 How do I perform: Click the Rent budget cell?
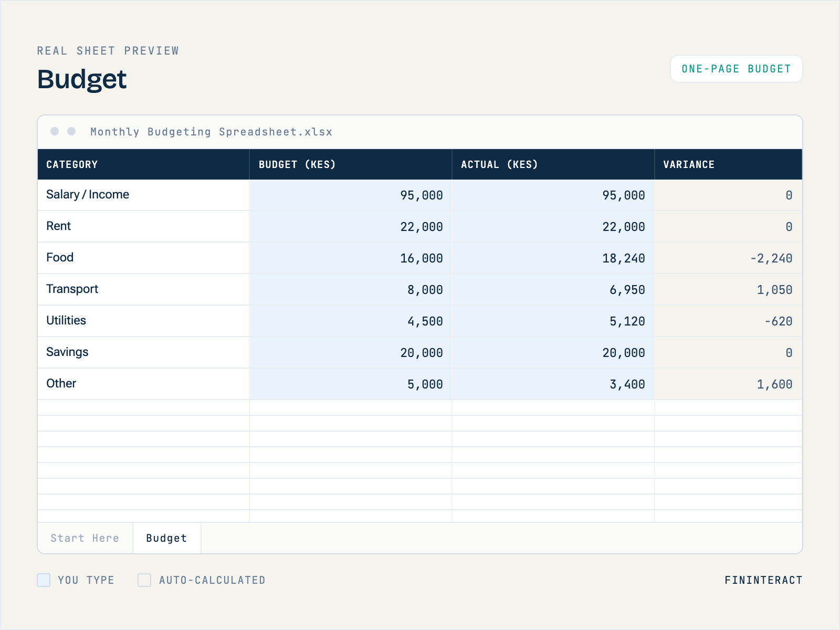click(x=351, y=227)
